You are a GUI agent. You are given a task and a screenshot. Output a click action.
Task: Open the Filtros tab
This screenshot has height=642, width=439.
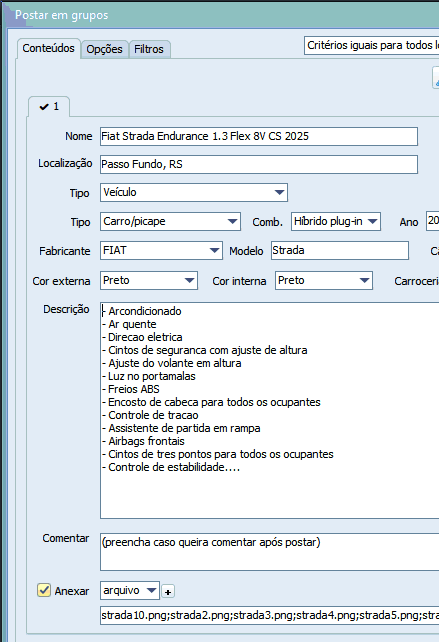pyautogui.click(x=149, y=49)
